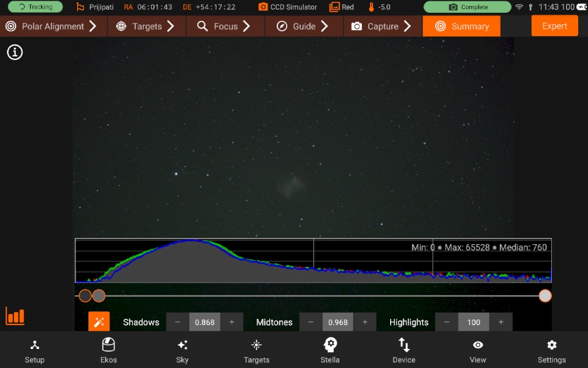Increase the Highlights value

[500, 322]
